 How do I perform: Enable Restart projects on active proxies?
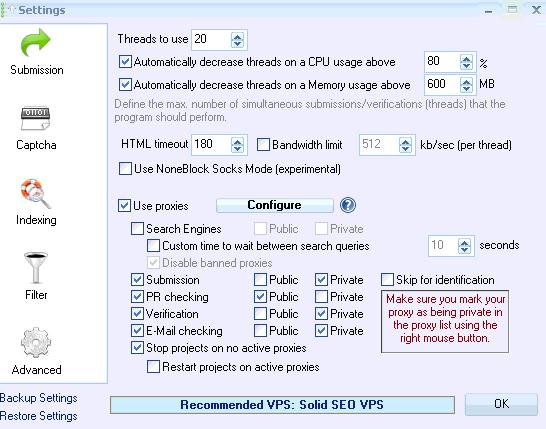click(153, 367)
